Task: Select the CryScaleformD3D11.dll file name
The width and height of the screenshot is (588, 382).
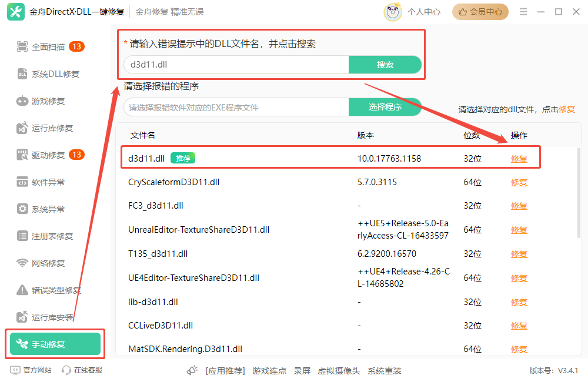Action: [173, 182]
